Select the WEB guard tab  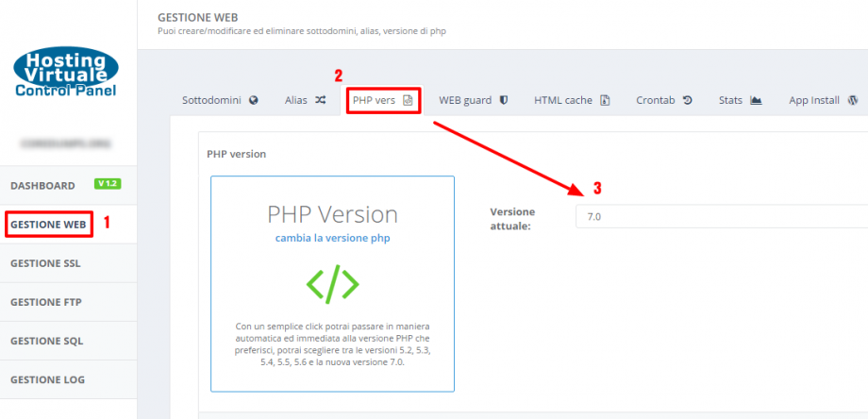pos(465,100)
